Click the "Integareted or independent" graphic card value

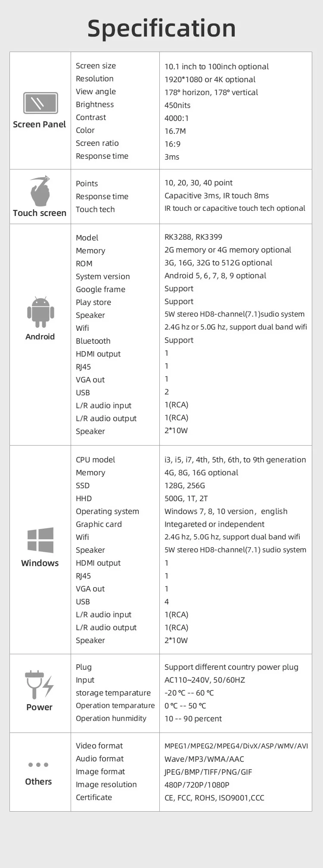[x=214, y=524]
